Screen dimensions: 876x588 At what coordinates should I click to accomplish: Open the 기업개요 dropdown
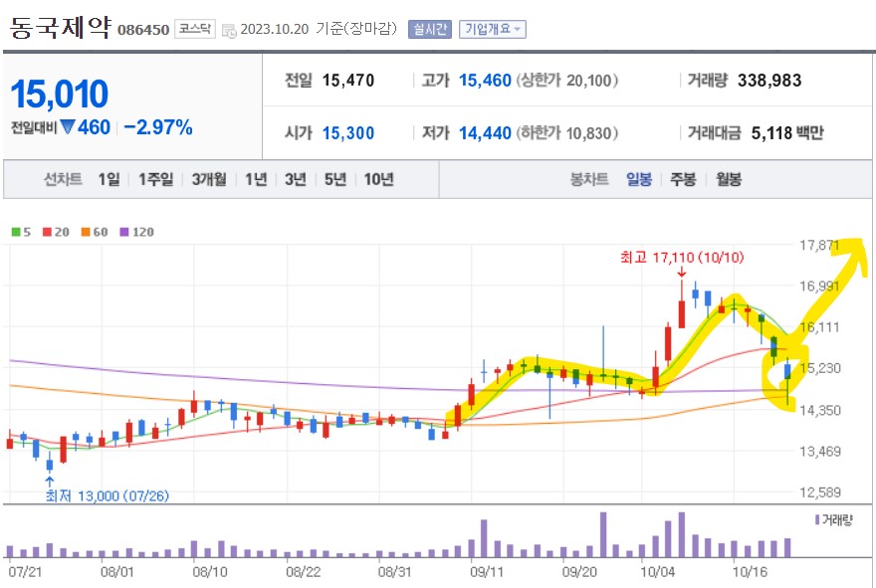492,29
